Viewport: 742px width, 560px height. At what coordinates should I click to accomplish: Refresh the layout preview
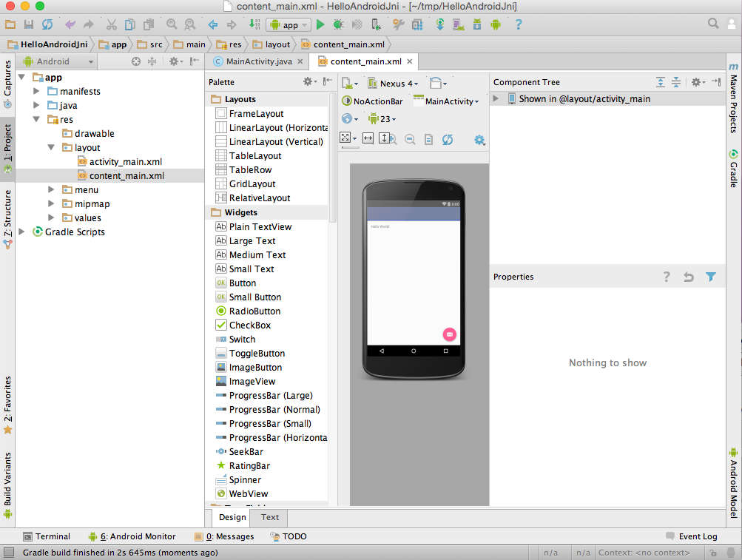click(x=447, y=139)
